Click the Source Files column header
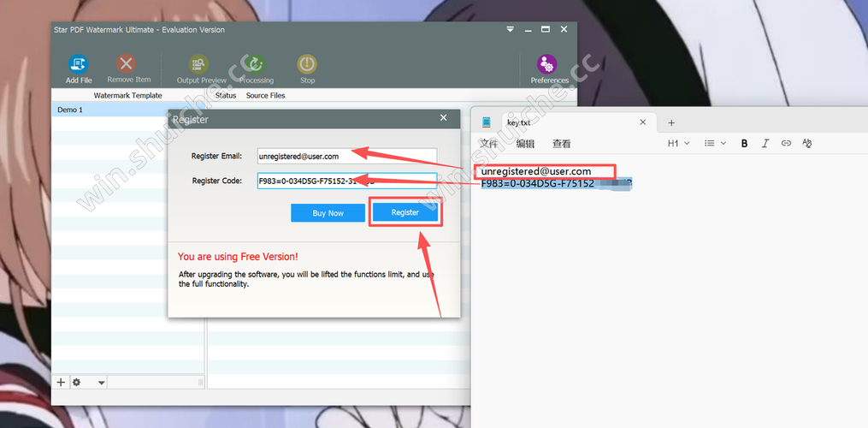The width and height of the screenshot is (868, 428). coord(266,95)
